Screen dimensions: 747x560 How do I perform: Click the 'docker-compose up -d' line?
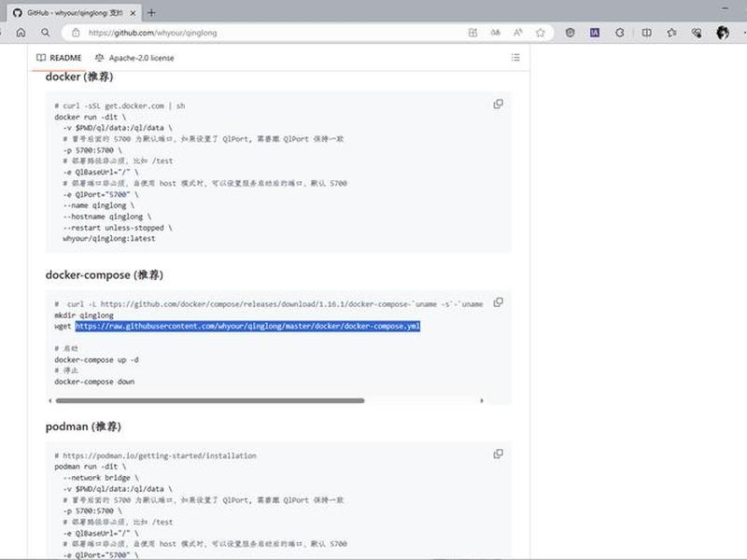pyautogui.click(x=96, y=359)
